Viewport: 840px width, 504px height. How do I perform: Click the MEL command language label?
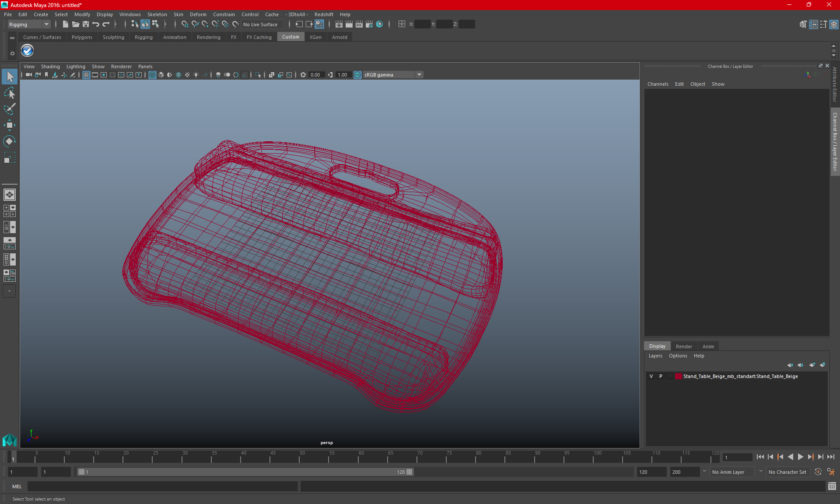tap(17, 486)
